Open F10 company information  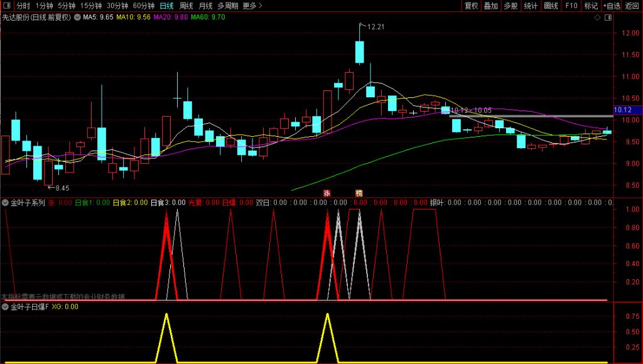pos(571,6)
